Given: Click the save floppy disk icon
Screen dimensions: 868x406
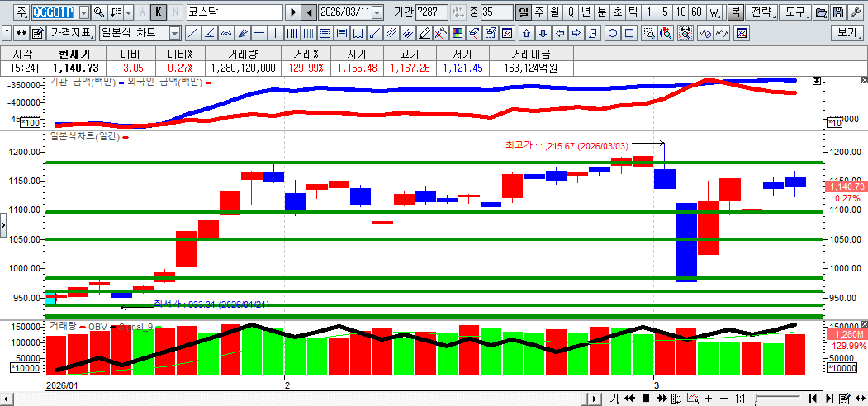Looking at the screenshot, I should [838, 12].
